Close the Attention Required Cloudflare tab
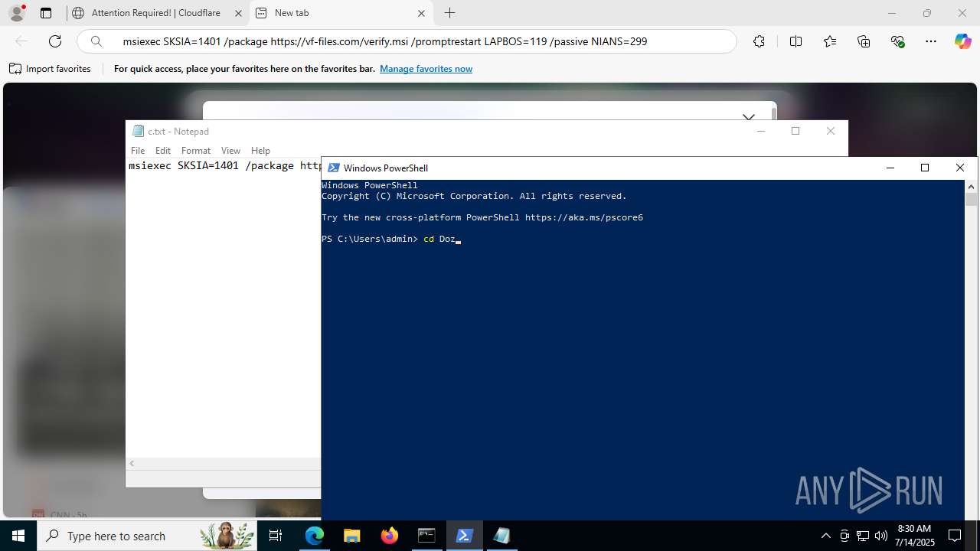Screen dimensions: 980x551 [x=238, y=13]
